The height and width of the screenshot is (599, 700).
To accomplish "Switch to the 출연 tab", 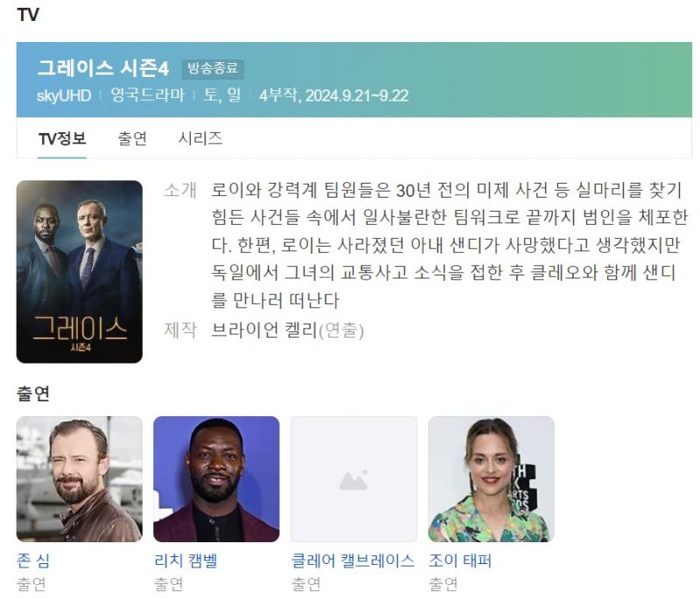I will tap(132, 138).
